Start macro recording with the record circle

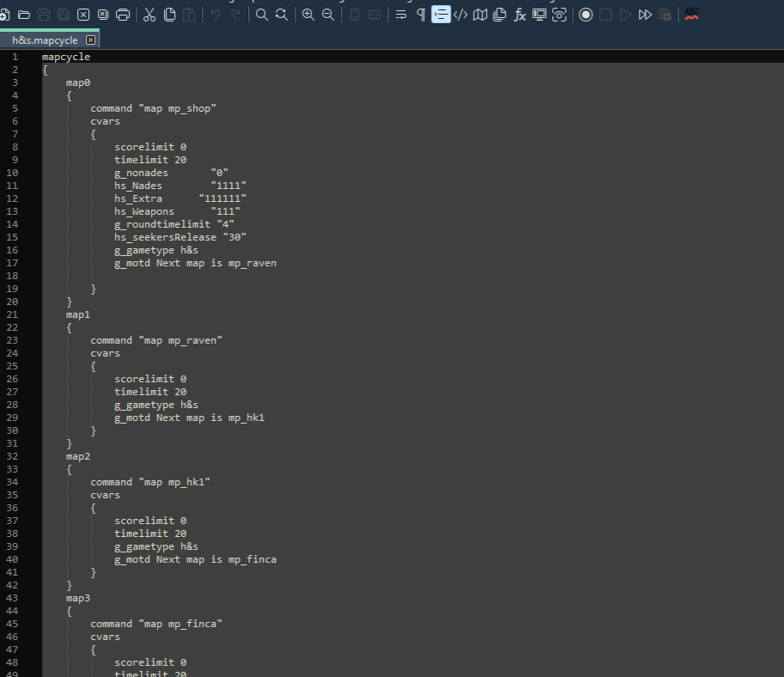(586, 15)
